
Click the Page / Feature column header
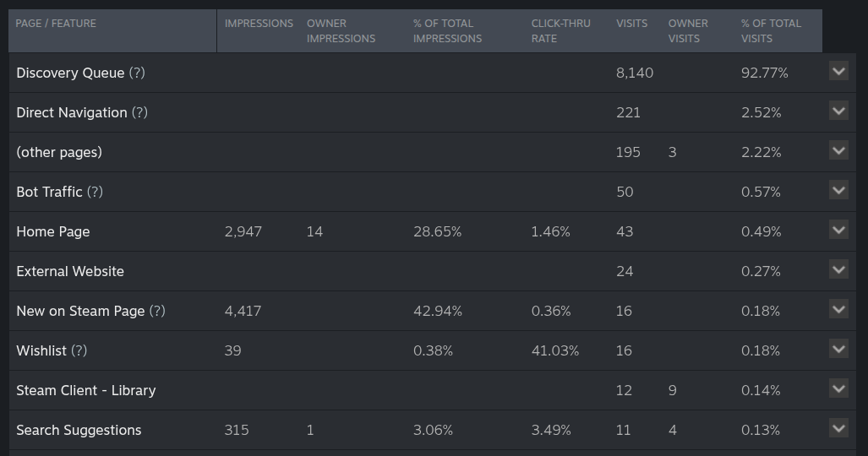[56, 24]
